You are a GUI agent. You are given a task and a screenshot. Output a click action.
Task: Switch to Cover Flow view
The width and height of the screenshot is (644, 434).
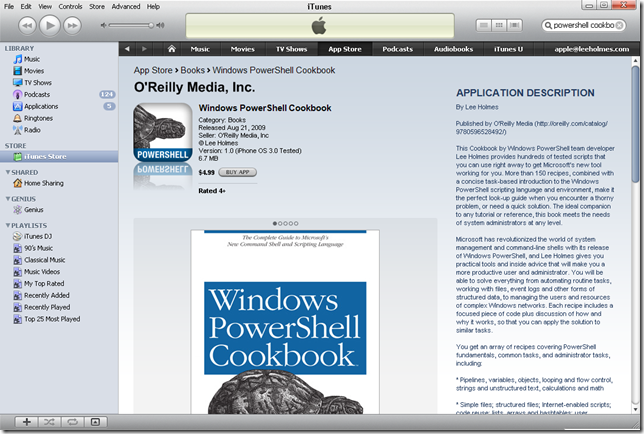click(x=514, y=25)
